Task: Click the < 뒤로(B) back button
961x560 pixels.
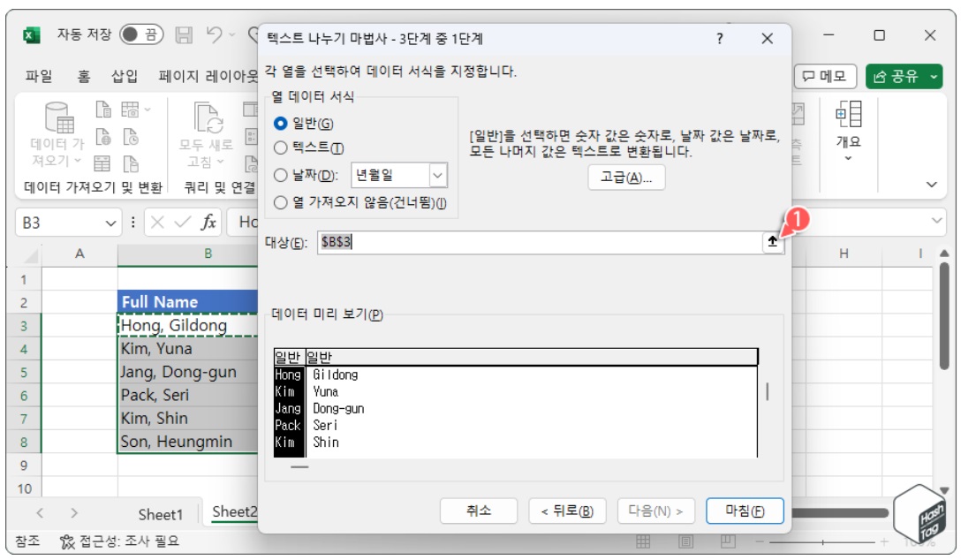Action: (567, 511)
